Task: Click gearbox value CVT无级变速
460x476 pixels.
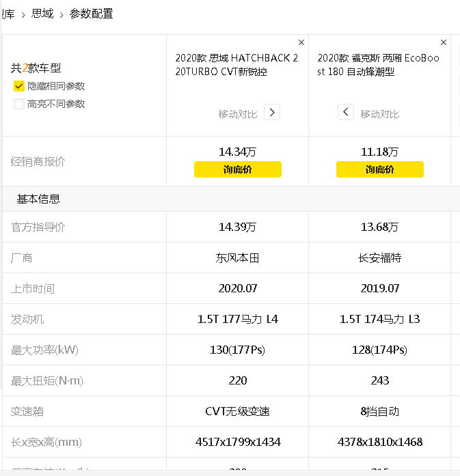Action: click(238, 412)
